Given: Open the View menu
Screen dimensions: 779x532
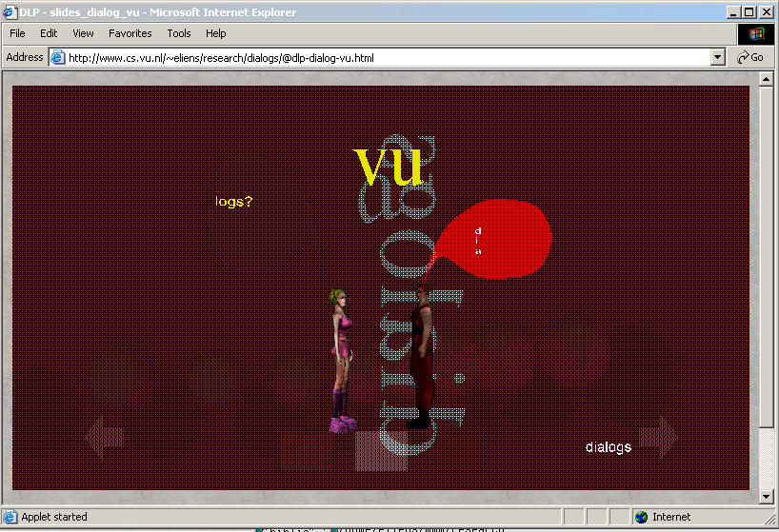Looking at the screenshot, I should [83, 33].
